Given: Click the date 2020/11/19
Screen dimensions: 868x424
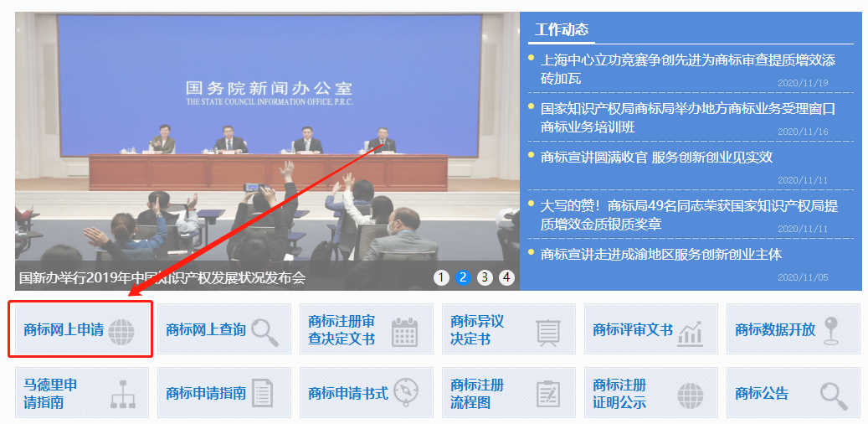Looking at the screenshot, I should (803, 83).
